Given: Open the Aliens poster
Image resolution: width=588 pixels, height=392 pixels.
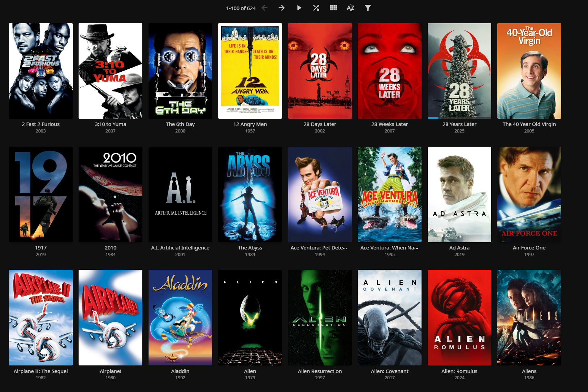Looking at the screenshot, I should (x=529, y=317).
